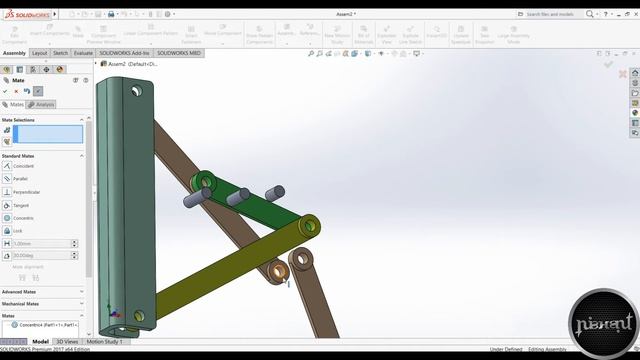Select the Concentric mate icon
Screen dimensions: 640x360
pos(7,218)
